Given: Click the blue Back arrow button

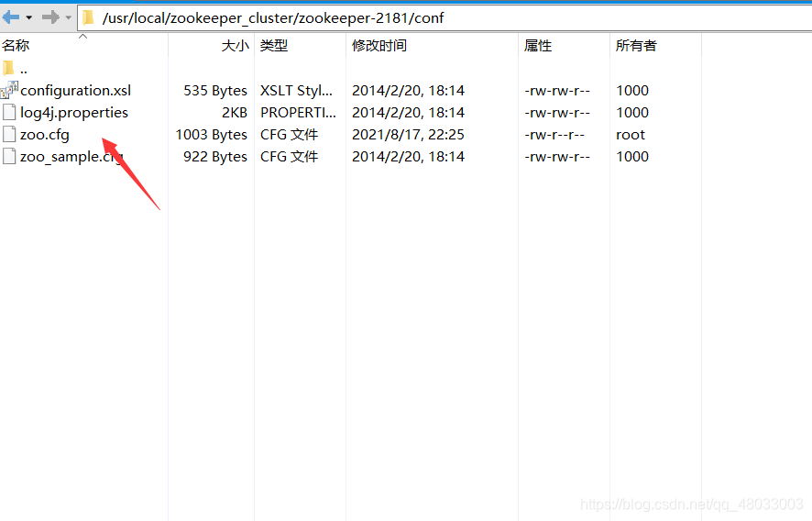Looking at the screenshot, I should pyautogui.click(x=11, y=17).
